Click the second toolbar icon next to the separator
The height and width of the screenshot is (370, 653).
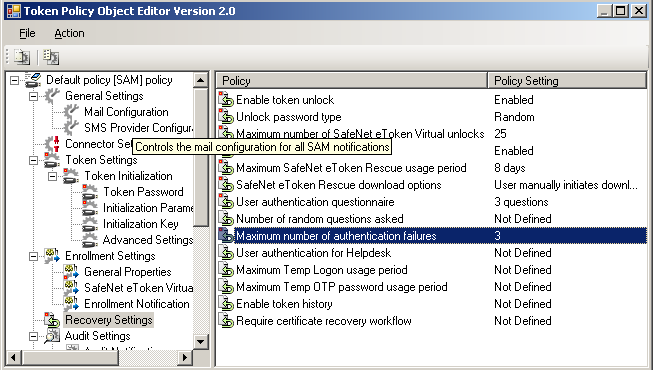pos(51,57)
